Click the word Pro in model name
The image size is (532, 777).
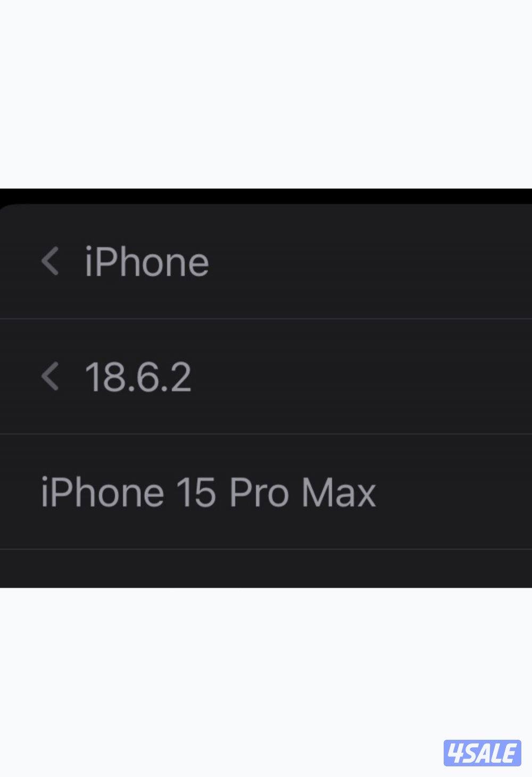[259, 492]
